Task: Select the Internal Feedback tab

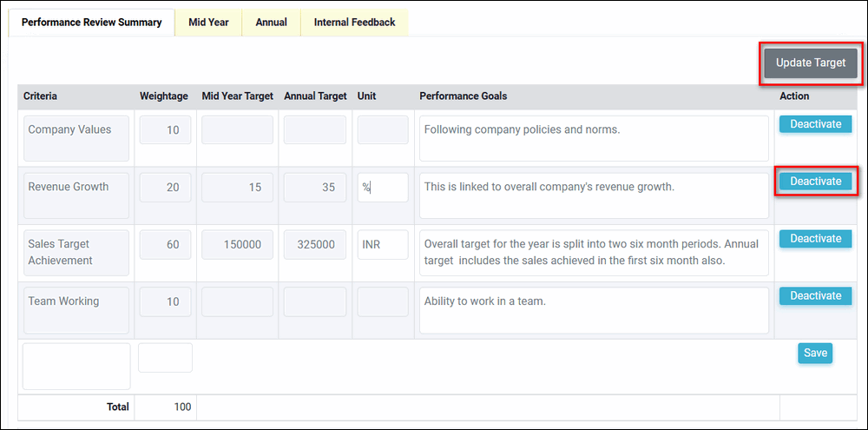Action: [354, 23]
